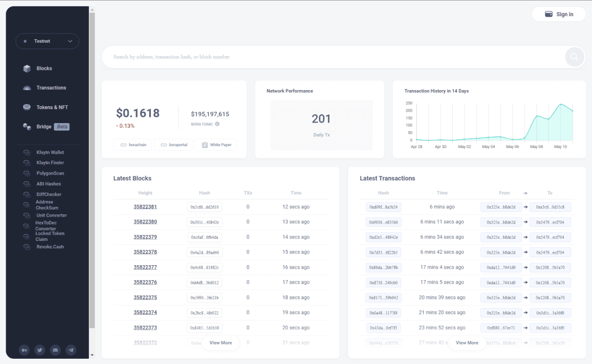Focus the address or hash search field
The height and width of the screenshot is (364, 592).
coord(332,57)
